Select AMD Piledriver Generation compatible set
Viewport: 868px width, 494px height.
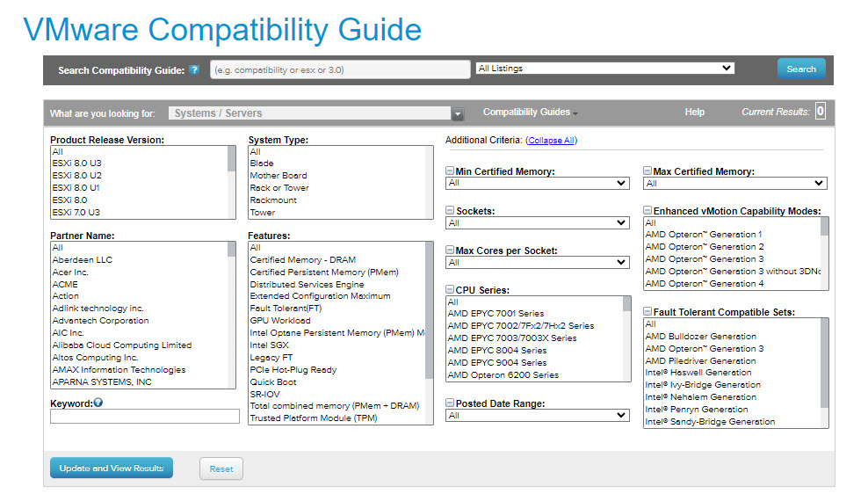(x=700, y=360)
